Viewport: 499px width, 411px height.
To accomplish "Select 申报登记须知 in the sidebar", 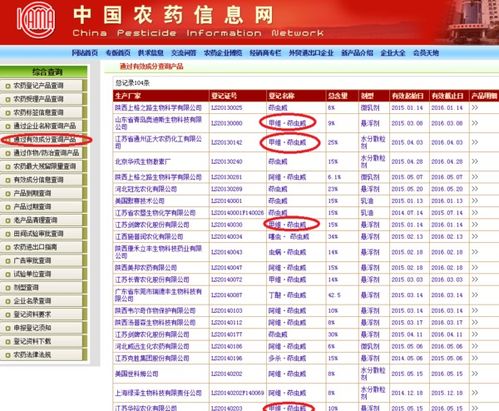I will [32, 328].
